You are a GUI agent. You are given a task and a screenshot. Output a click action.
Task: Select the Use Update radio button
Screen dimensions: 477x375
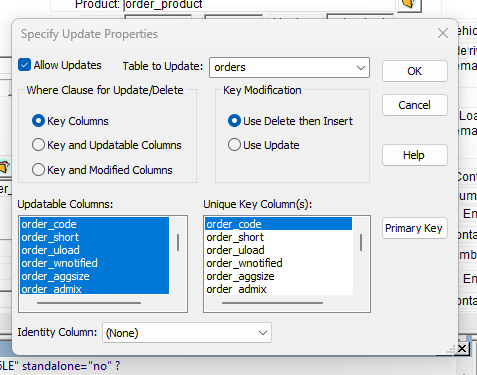pos(234,145)
